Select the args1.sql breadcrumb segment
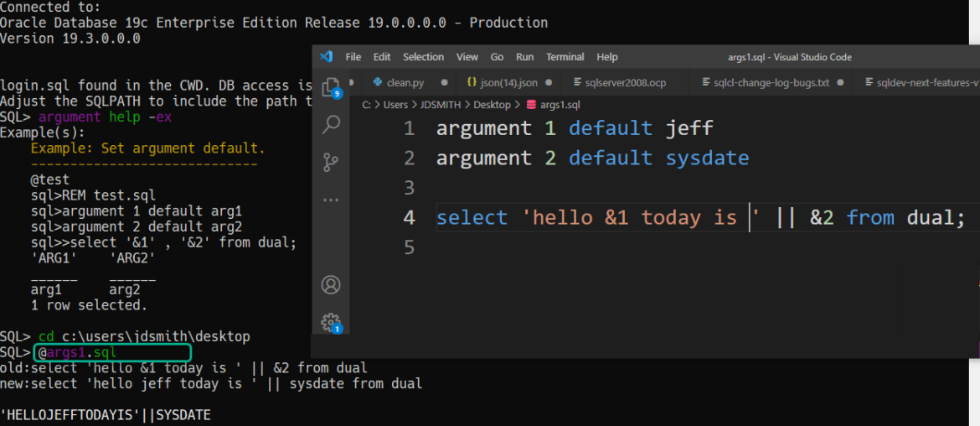This screenshot has width=980, height=426. pyautogui.click(x=560, y=105)
